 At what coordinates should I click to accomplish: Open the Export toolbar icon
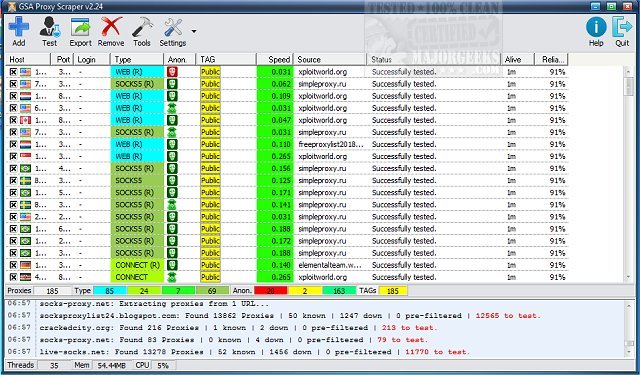coord(80,27)
